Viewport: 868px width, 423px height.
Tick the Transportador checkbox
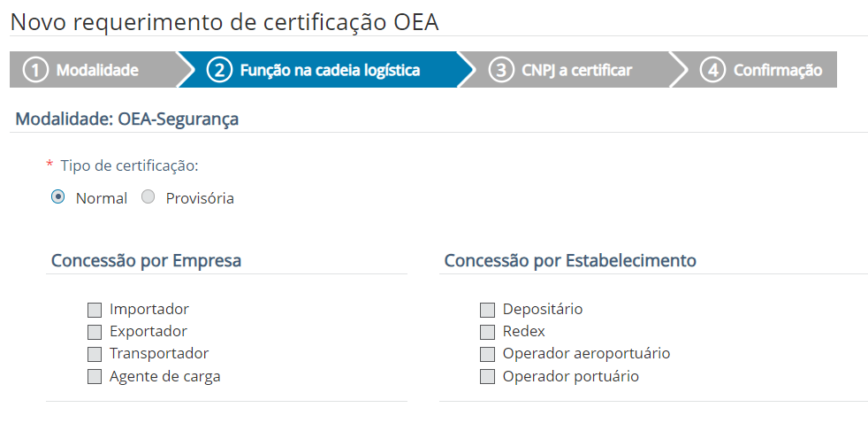point(95,354)
